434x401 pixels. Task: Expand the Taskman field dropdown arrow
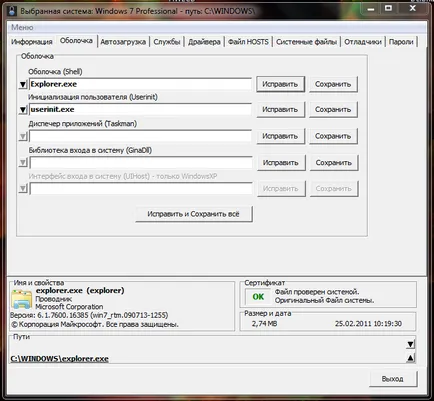pos(23,136)
